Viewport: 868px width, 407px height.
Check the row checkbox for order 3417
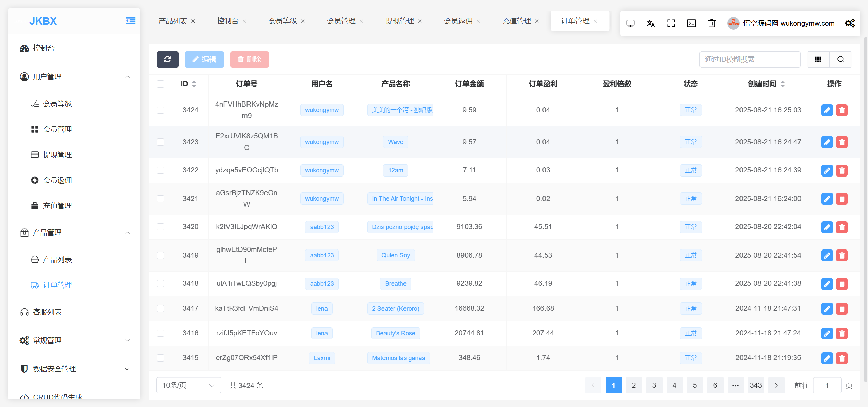(x=161, y=308)
